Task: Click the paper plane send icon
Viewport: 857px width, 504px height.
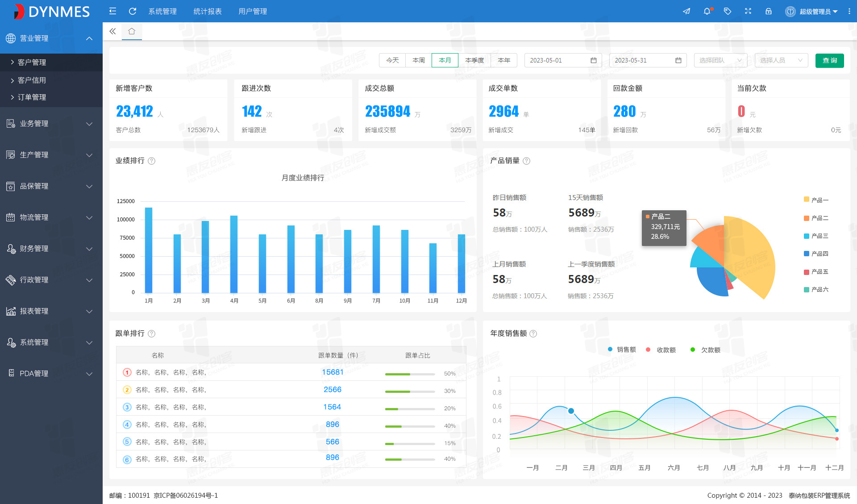Action: click(x=686, y=11)
